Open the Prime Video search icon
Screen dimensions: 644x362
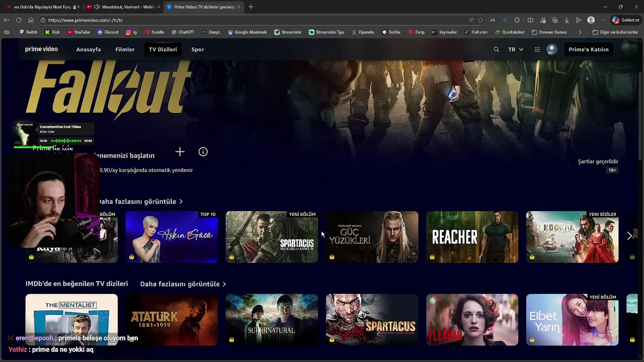coord(496,49)
